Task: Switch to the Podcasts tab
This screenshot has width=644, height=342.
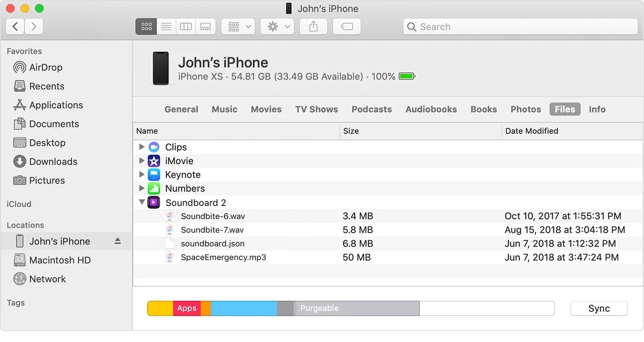Action: (x=372, y=109)
